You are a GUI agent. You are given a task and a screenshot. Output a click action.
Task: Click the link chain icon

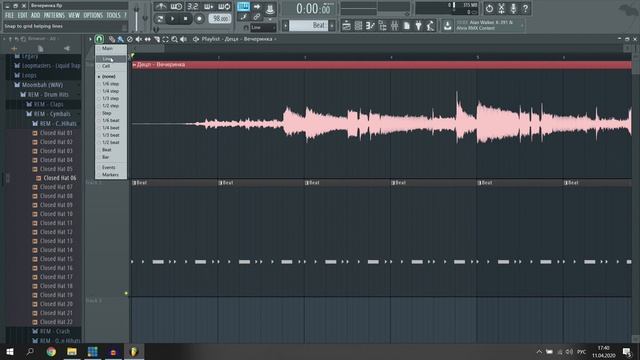coord(257,17)
